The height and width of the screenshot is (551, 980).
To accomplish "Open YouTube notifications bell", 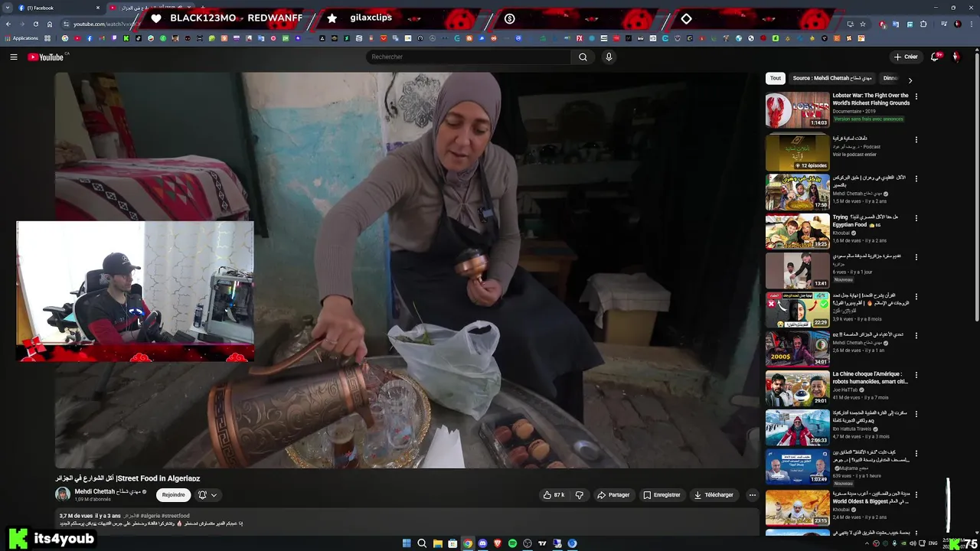I will point(935,57).
